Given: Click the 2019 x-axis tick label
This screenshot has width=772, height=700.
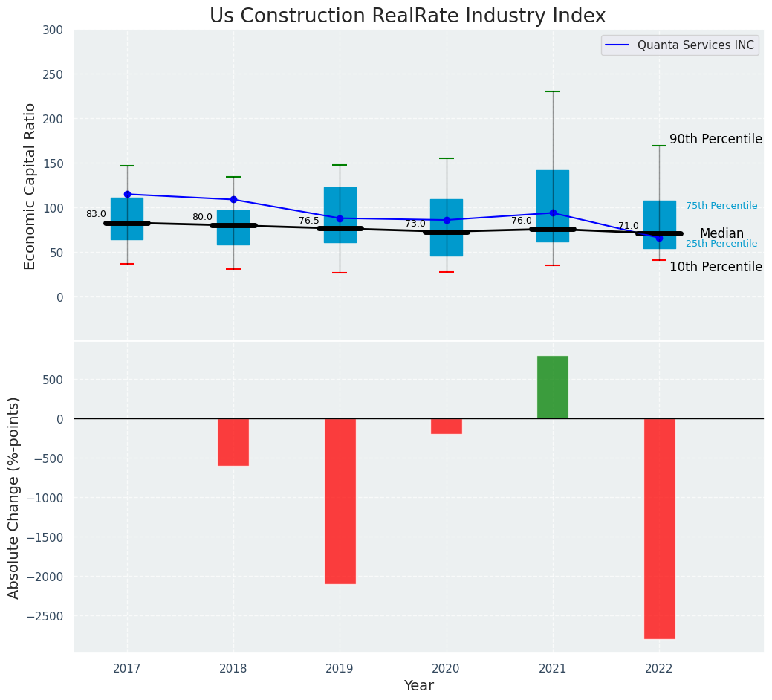Looking at the screenshot, I should point(340,669).
